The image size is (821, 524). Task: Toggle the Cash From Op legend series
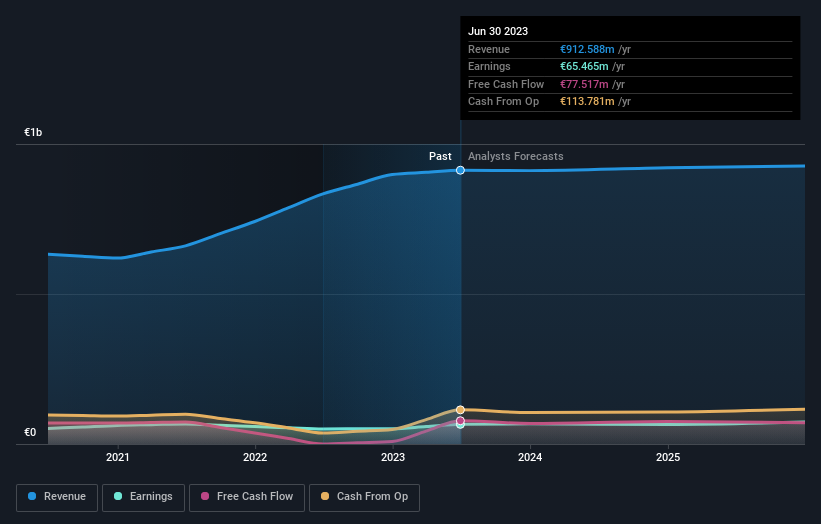[364, 497]
